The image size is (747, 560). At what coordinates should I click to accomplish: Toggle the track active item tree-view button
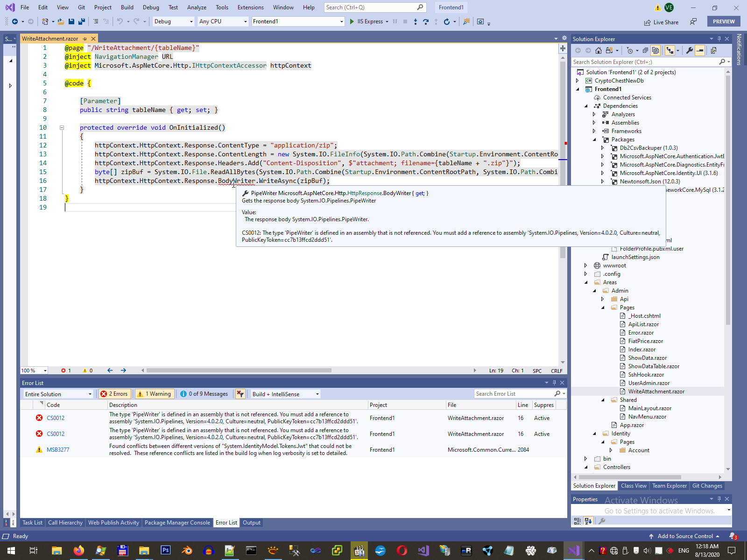pyautogui.click(x=670, y=50)
